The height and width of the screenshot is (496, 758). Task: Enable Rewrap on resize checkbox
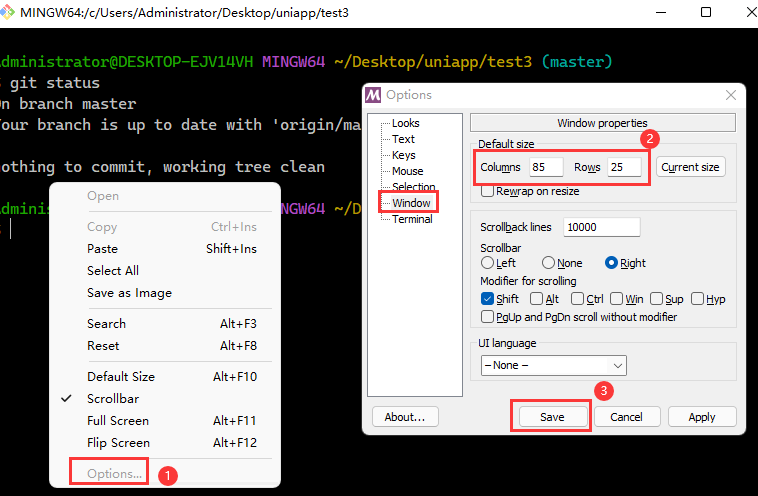pyautogui.click(x=487, y=191)
